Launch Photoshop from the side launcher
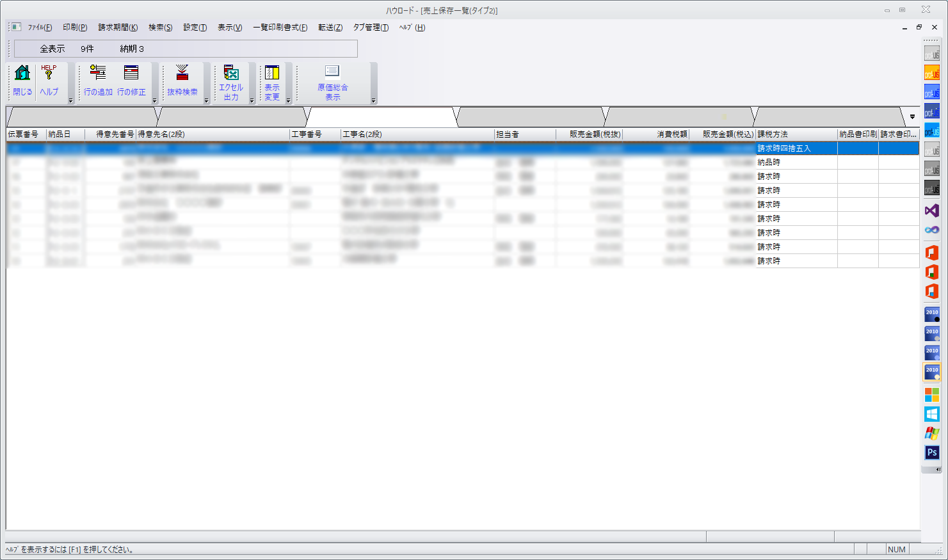948x560 pixels. pyautogui.click(x=932, y=452)
